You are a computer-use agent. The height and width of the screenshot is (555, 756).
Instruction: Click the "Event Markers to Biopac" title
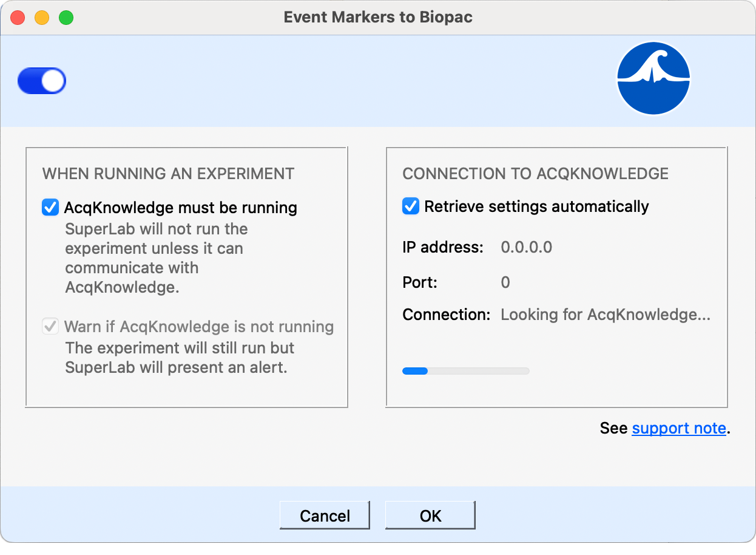point(378,17)
